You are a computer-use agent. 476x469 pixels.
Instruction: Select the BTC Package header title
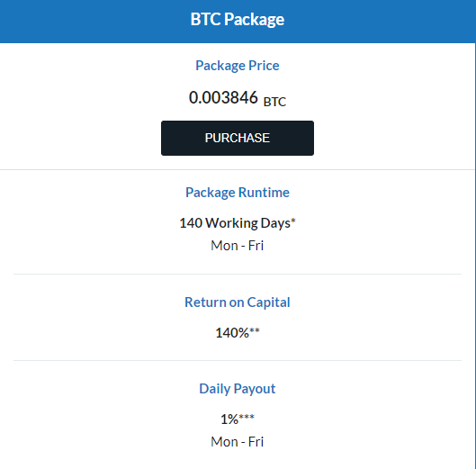tap(238, 20)
